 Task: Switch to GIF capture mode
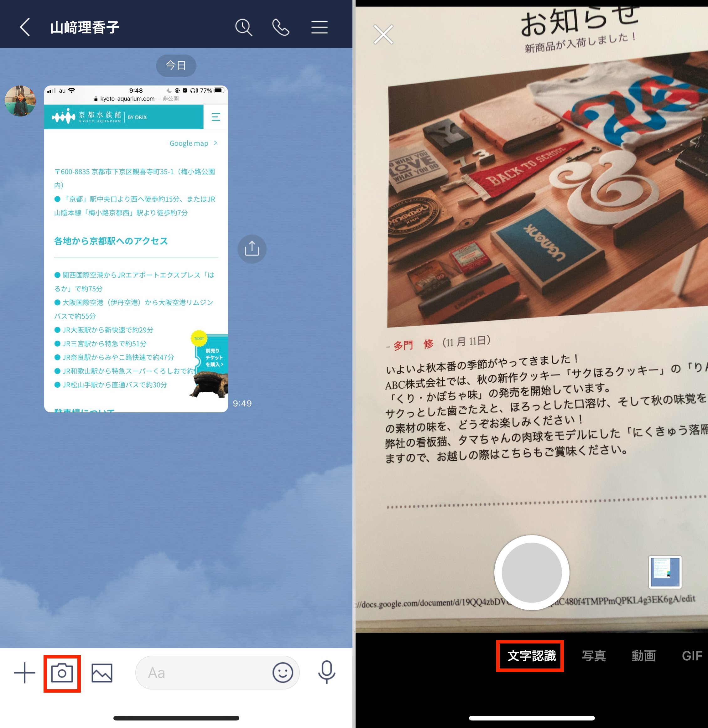[x=692, y=656]
